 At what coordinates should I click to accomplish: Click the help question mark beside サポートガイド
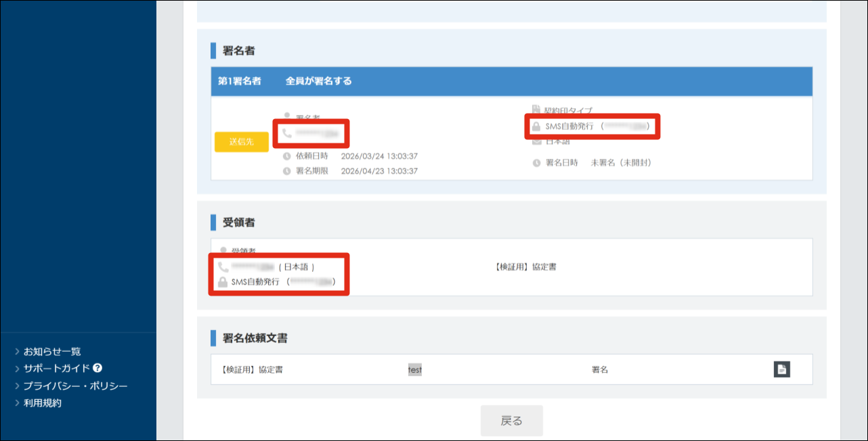pos(97,368)
